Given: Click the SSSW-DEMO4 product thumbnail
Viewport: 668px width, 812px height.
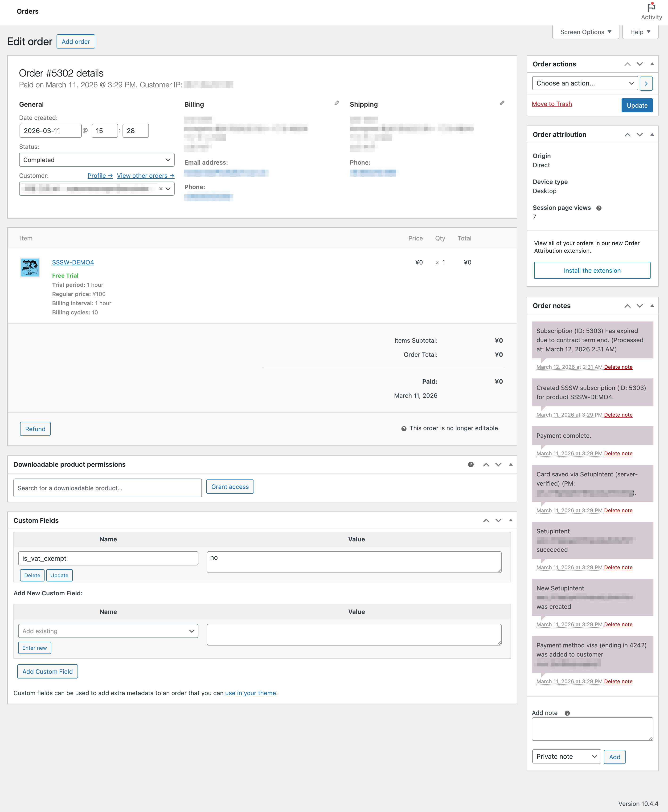Looking at the screenshot, I should (x=30, y=267).
